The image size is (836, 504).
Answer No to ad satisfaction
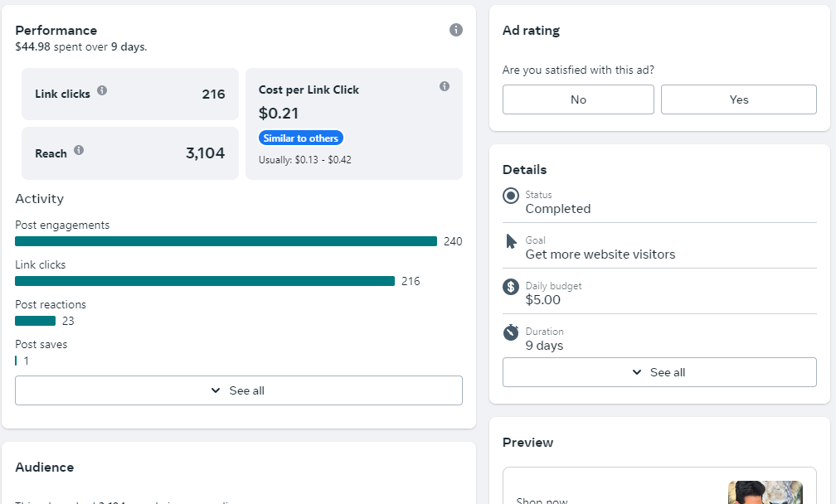(x=578, y=99)
